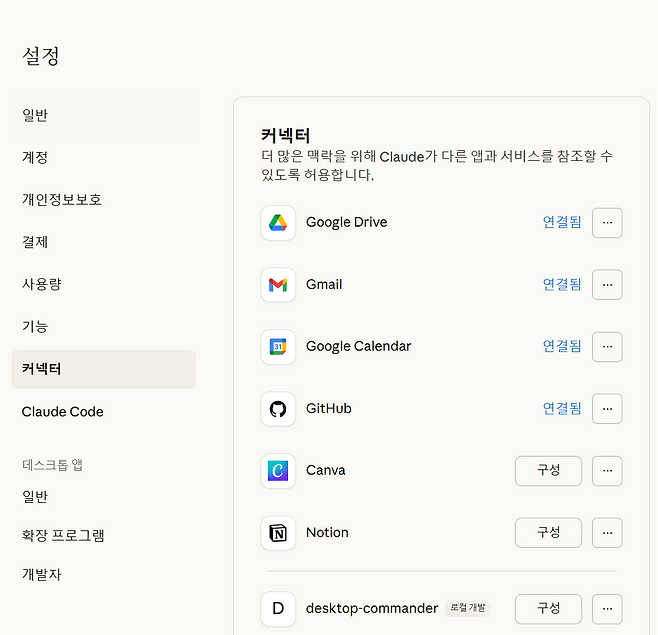Image resolution: width=658 pixels, height=635 pixels.
Task: Click the Notion connector icon
Action: click(278, 533)
